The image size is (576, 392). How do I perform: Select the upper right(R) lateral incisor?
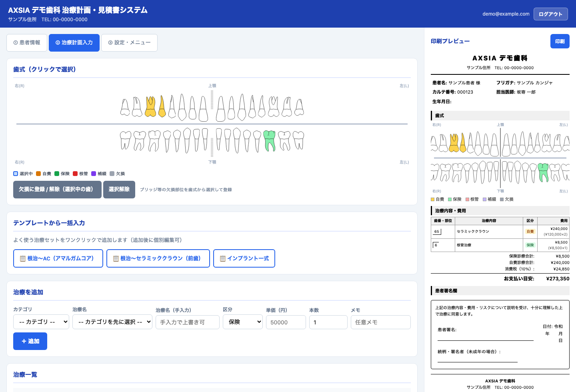(x=193, y=108)
